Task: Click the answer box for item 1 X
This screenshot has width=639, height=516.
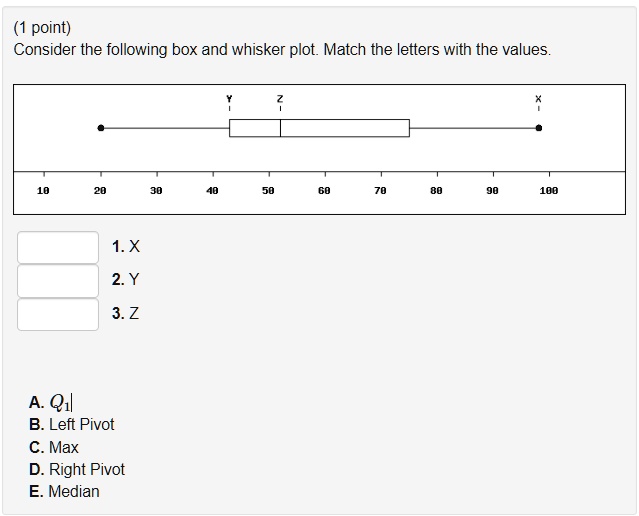Action: pos(58,247)
